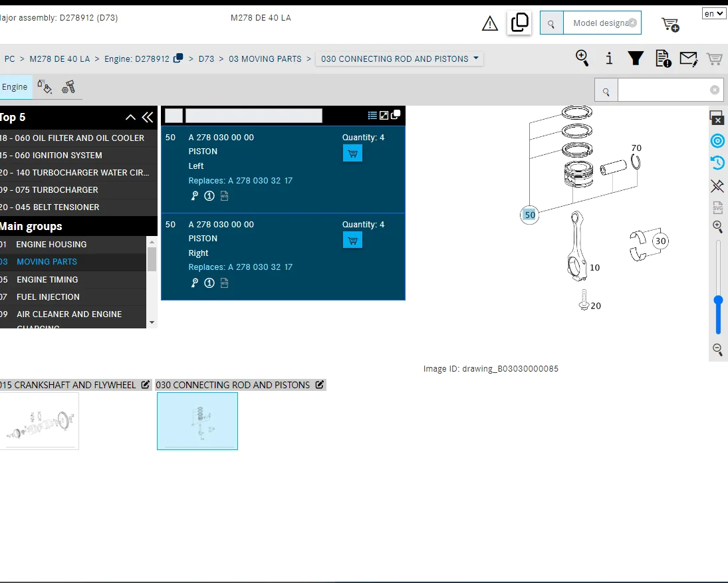Open footnote info icon for Right PISTON
Screen dimensions: 728x583
tap(209, 283)
